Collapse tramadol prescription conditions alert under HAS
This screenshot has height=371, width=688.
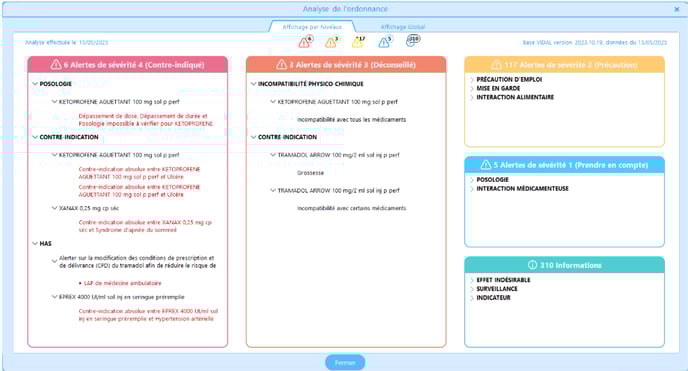[x=54, y=261]
